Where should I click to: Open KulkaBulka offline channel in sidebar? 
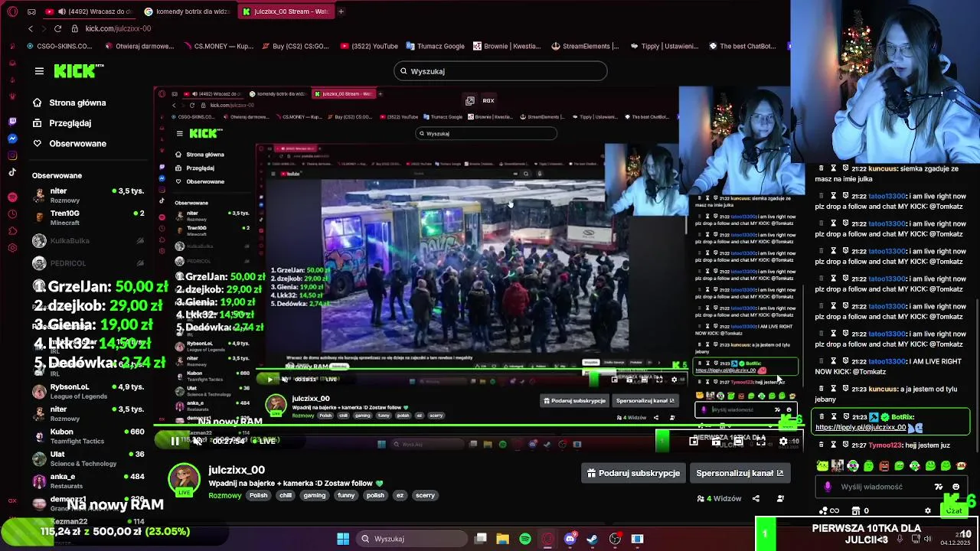pyautogui.click(x=88, y=241)
